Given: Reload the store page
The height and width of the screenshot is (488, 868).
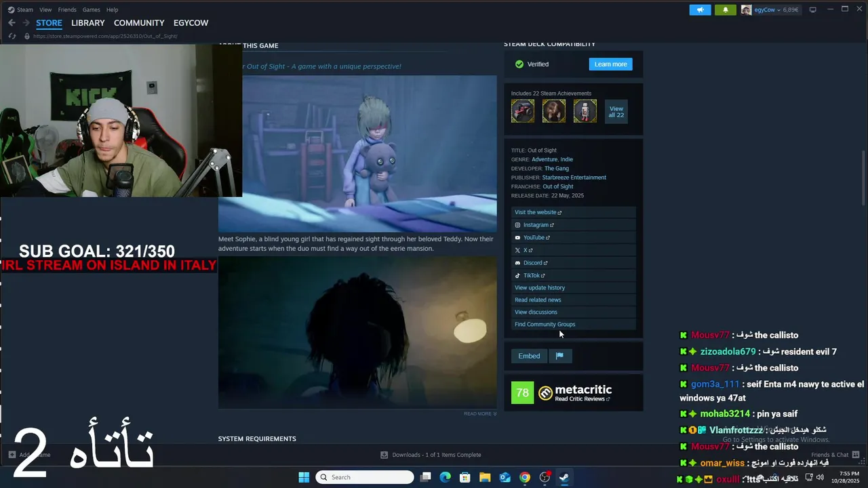Looking at the screenshot, I should pos(12,36).
